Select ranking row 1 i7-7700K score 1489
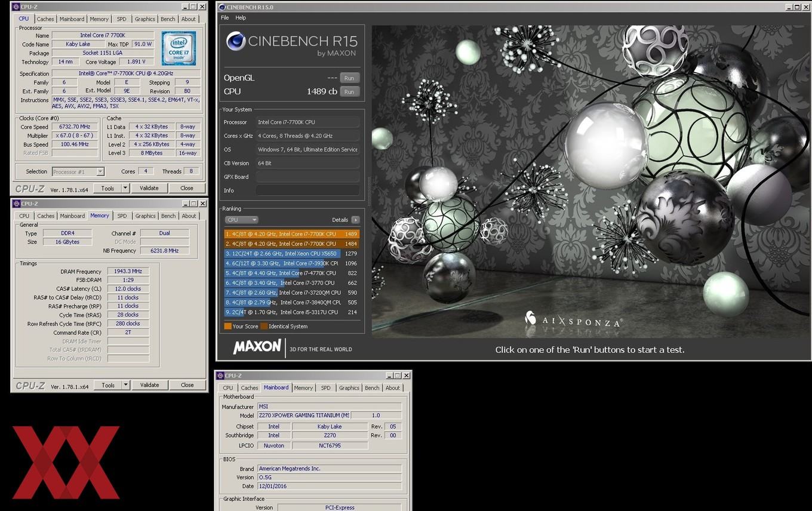Screen dimensions: 812x511 coord(292,234)
